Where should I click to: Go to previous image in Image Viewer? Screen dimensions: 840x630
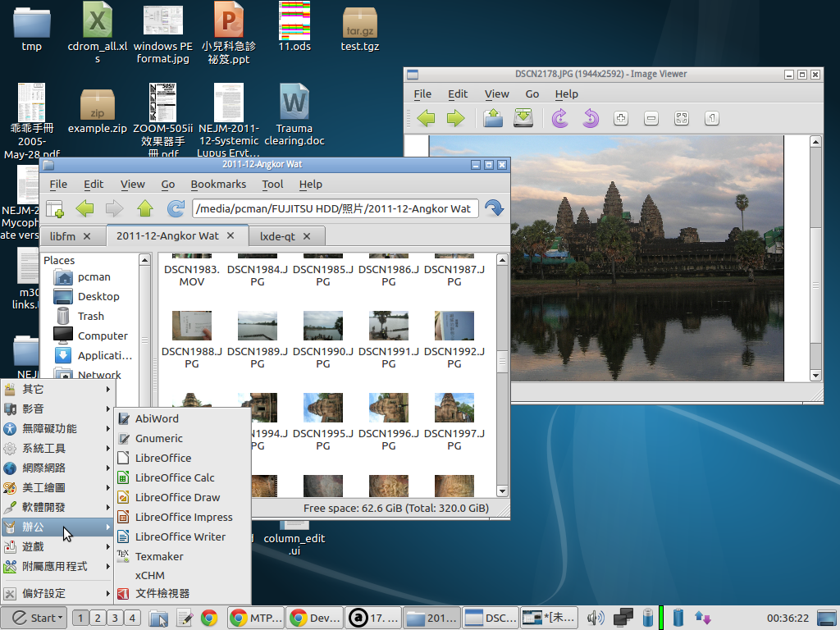(x=426, y=119)
